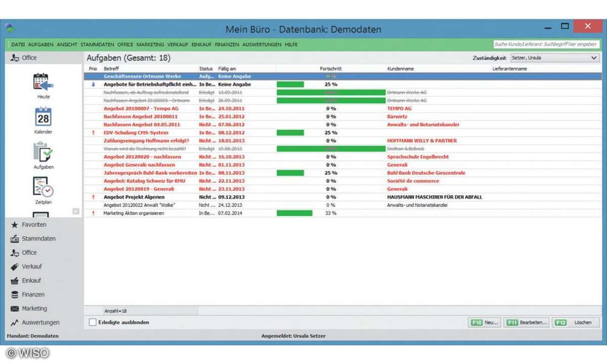The width and height of the screenshot is (607, 364).
Task: Sort by Fortschritt column header
Action: (331, 68)
